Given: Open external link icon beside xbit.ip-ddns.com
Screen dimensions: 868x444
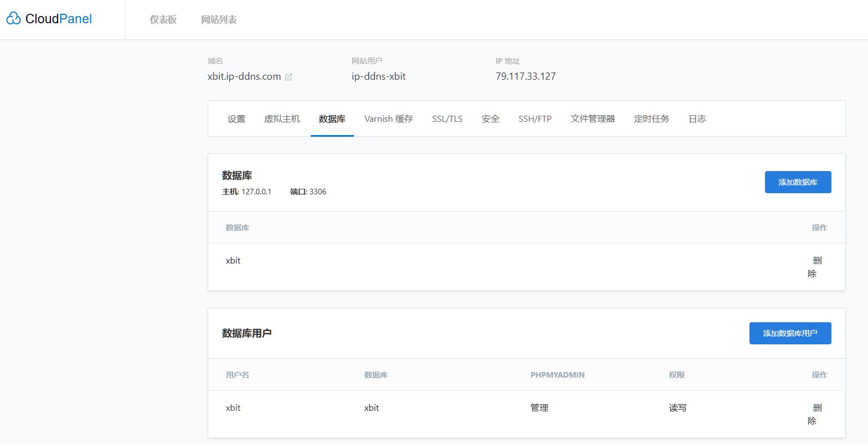Looking at the screenshot, I should (289, 77).
